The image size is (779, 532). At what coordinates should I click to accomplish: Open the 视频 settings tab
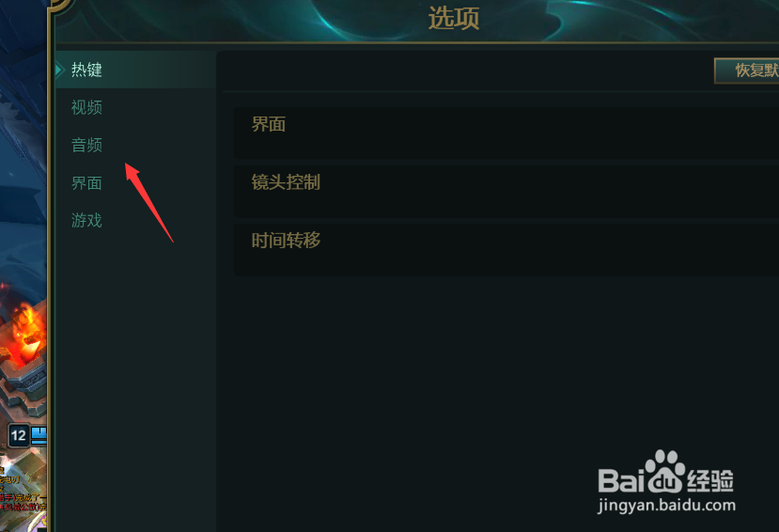[x=86, y=107]
